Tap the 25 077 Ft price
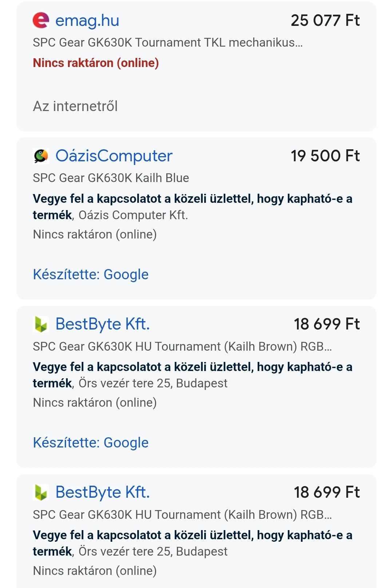The width and height of the screenshot is (389, 588). (x=325, y=20)
